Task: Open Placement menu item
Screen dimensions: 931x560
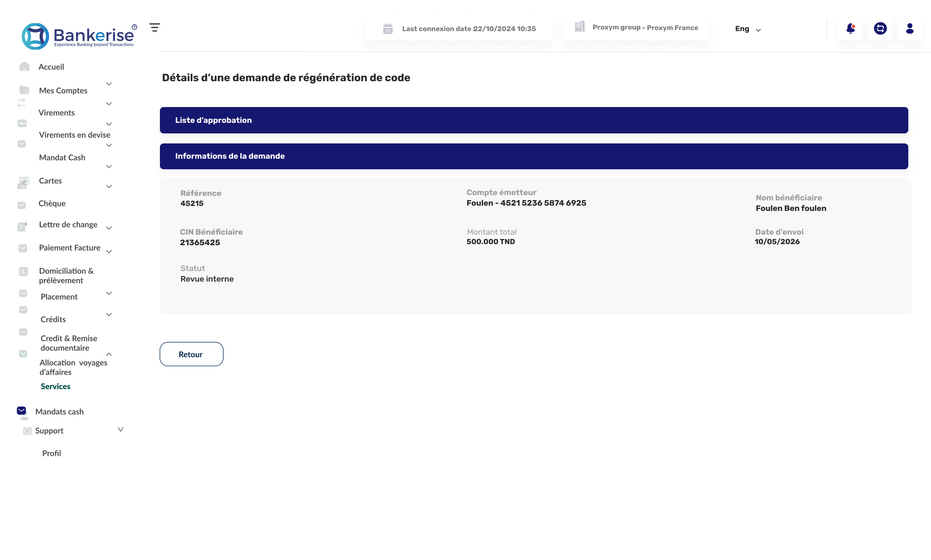Action: click(59, 297)
